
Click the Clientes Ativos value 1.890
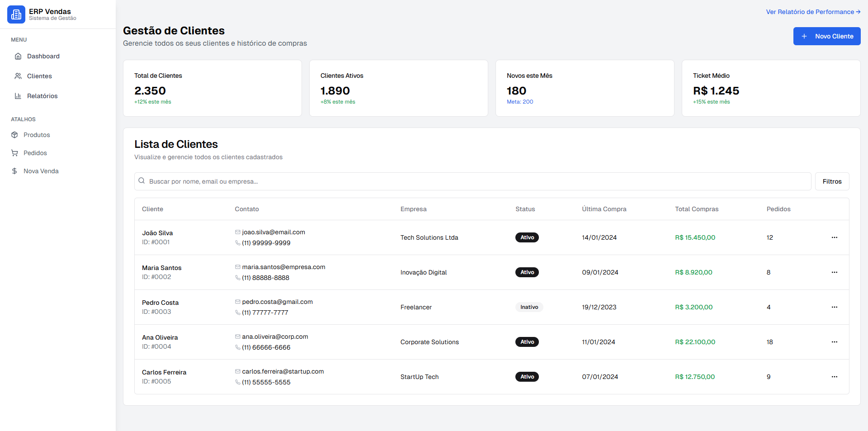point(335,91)
